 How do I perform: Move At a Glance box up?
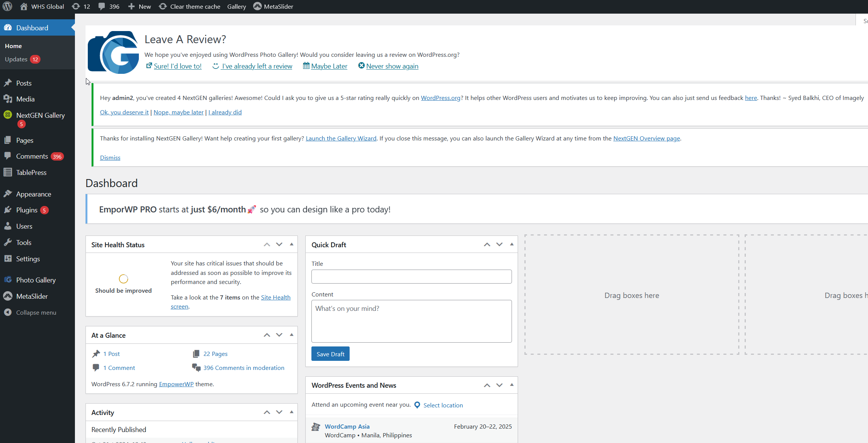[x=267, y=335]
